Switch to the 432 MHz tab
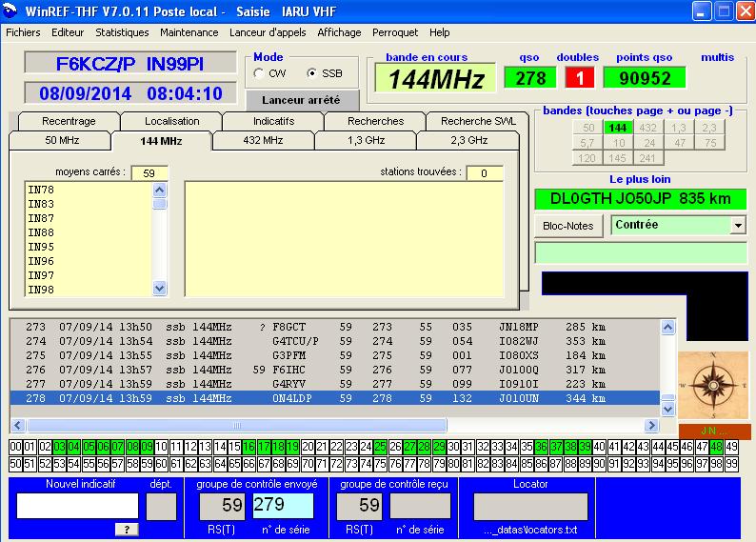756x542 pixels. (x=263, y=140)
